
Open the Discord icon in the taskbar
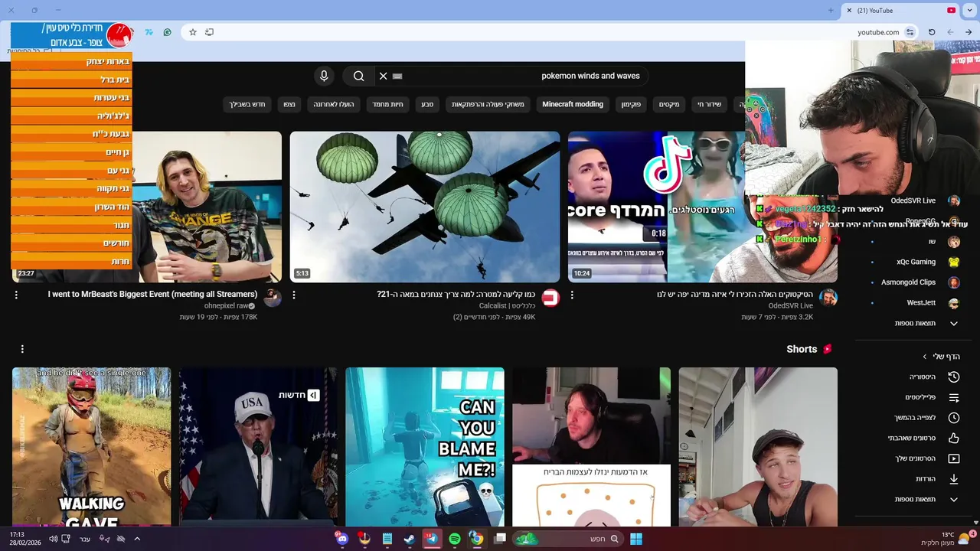(341, 539)
